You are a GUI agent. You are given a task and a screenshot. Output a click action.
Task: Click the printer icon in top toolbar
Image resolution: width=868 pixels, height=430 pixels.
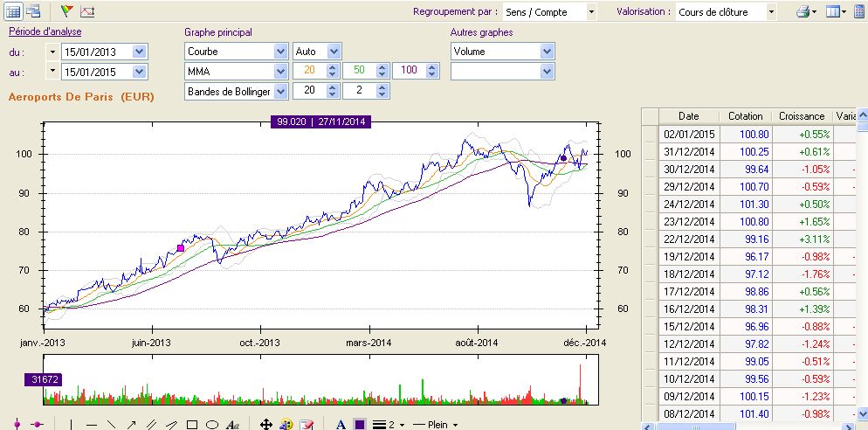tap(803, 12)
